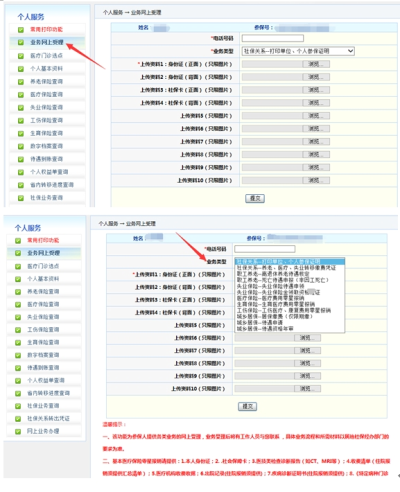400x492 pixels.
Task: Click green check icon beside 社保关系转出凭证
Action: [18, 419]
